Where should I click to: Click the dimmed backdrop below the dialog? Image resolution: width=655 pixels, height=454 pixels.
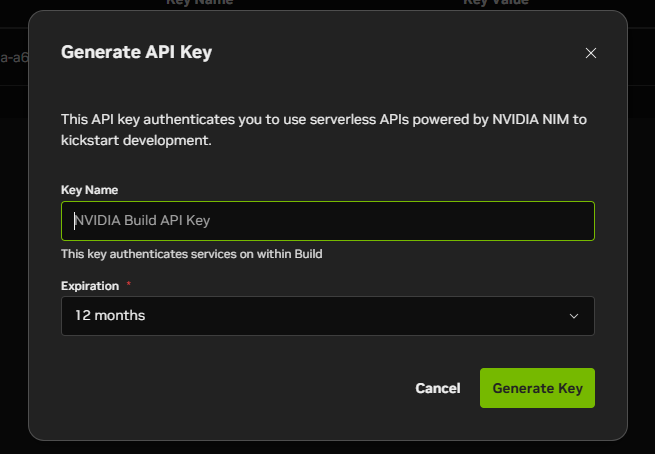pos(328,448)
